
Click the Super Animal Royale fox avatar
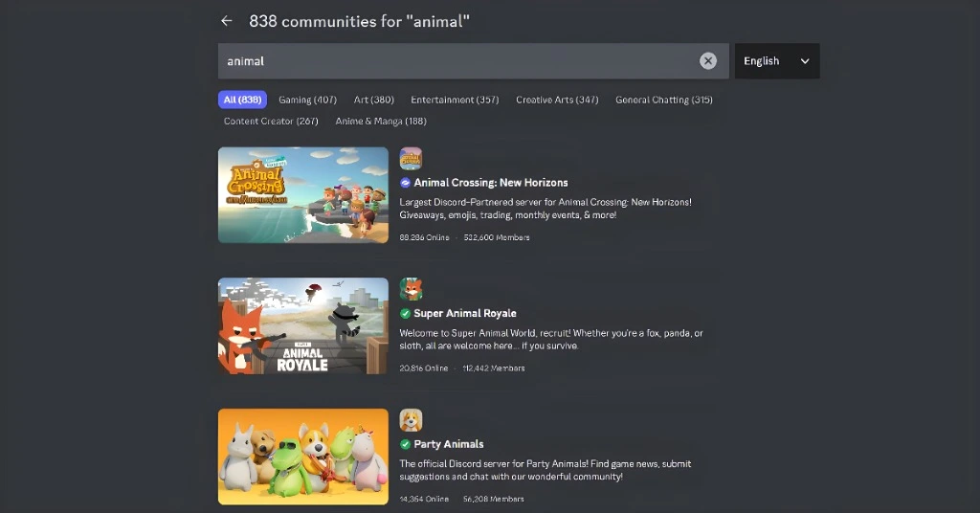tap(411, 289)
